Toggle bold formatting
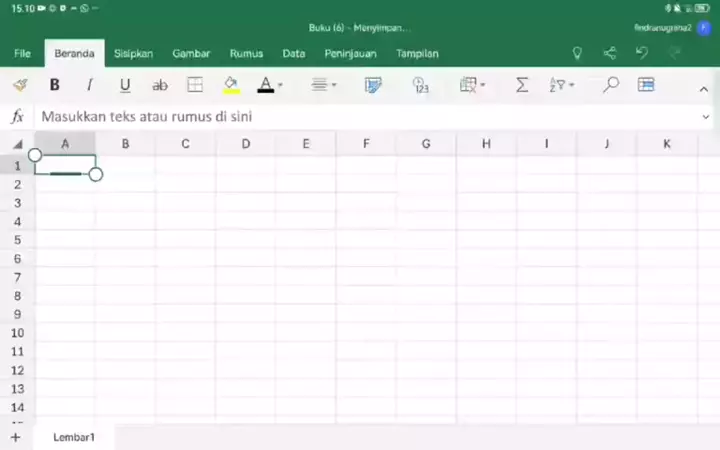 (x=55, y=86)
